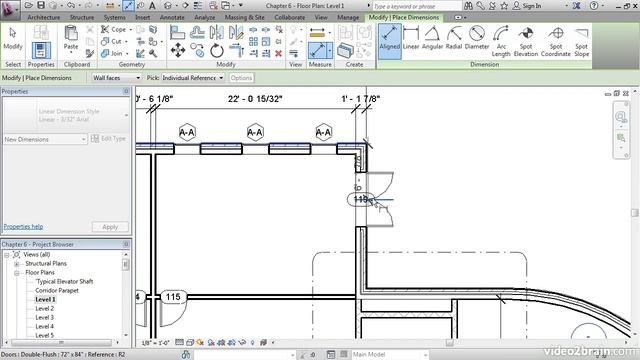The height and width of the screenshot is (360, 640).
Task: Choose the Linear dimension tool
Action: tap(411, 38)
